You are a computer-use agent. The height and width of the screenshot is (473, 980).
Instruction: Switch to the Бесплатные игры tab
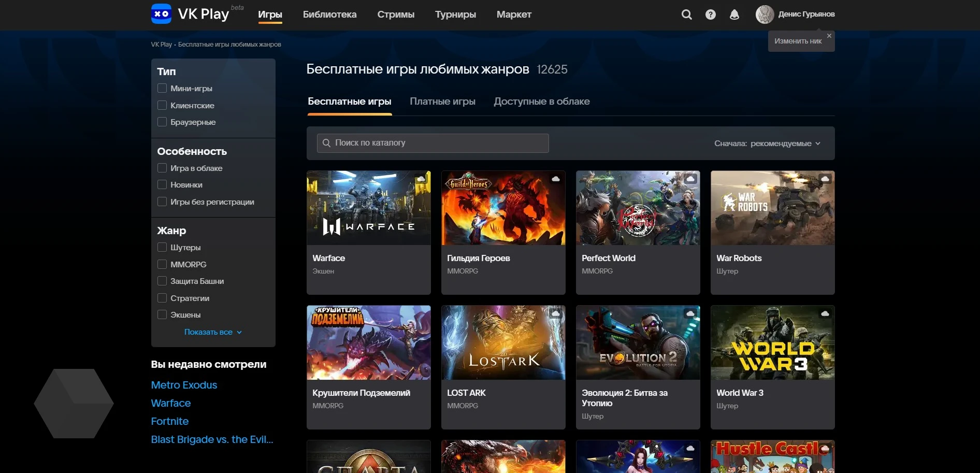tap(350, 102)
